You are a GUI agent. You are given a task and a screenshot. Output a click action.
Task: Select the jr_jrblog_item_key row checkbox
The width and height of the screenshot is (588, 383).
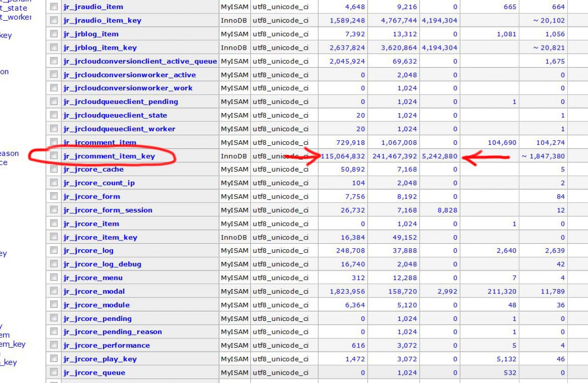click(54, 47)
